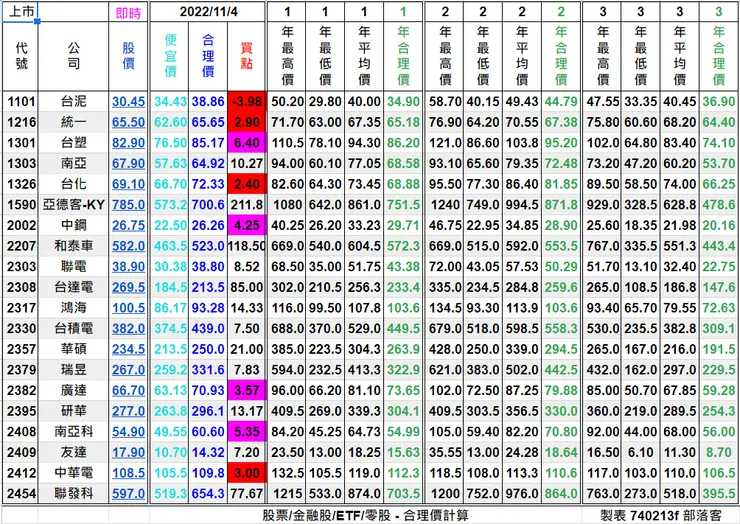Select the 即時 header cell
This screenshot has width=740, height=524.
coord(128,13)
